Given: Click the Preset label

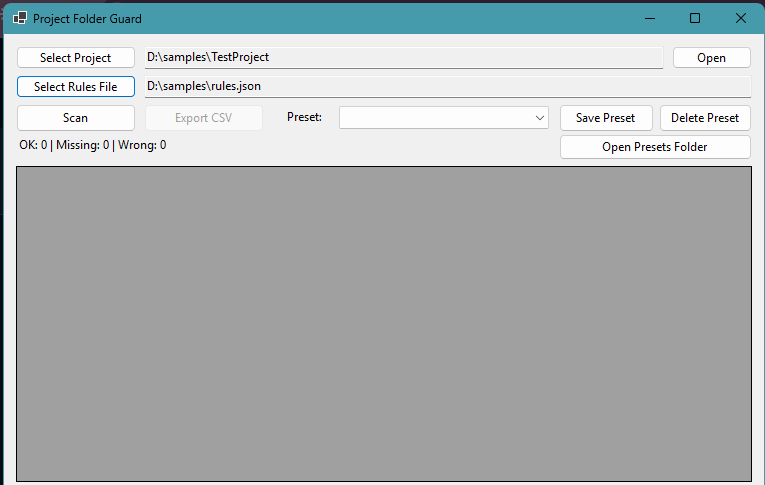Looking at the screenshot, I should (305, 117).
